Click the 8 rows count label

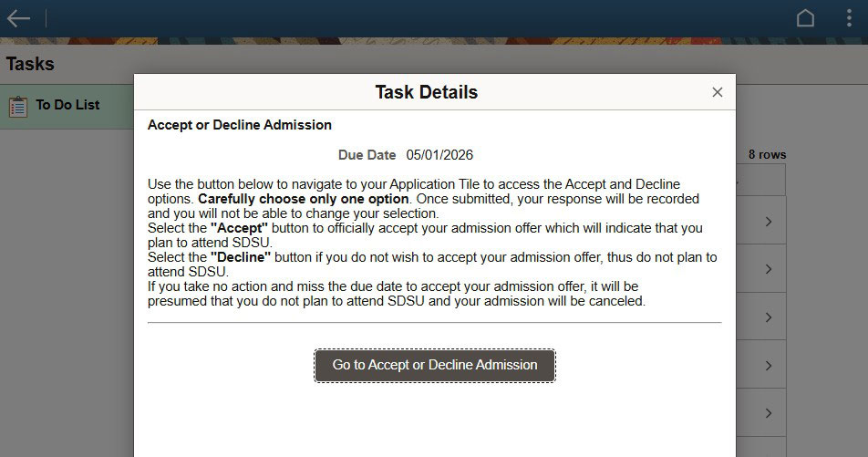pyautogui.click(x=767, y=155)
